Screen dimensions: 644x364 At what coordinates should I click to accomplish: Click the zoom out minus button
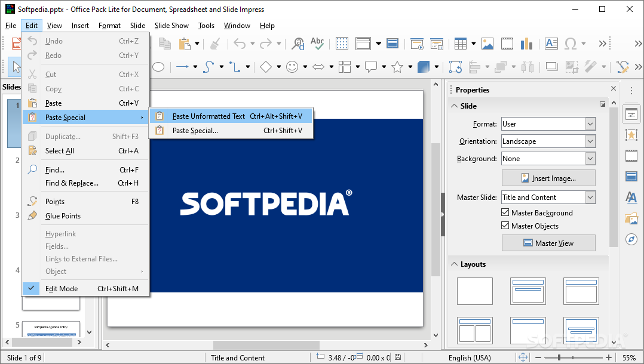point(538,357)
